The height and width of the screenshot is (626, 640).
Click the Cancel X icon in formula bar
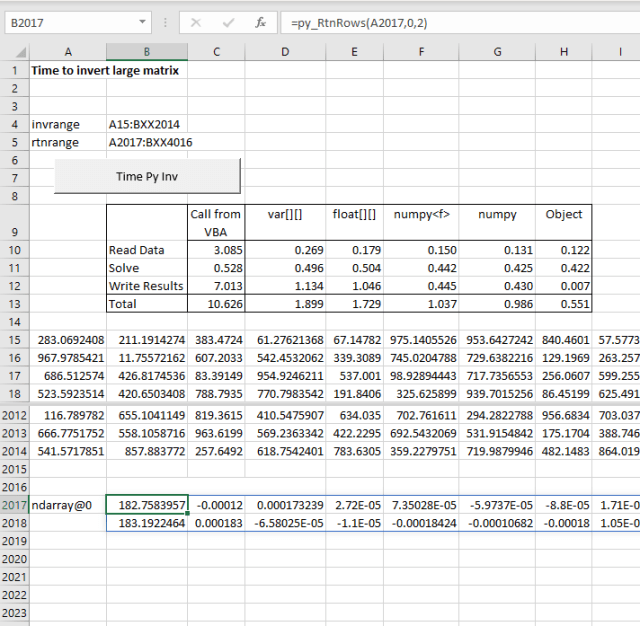pyautogui.click(x=196, y=22)
